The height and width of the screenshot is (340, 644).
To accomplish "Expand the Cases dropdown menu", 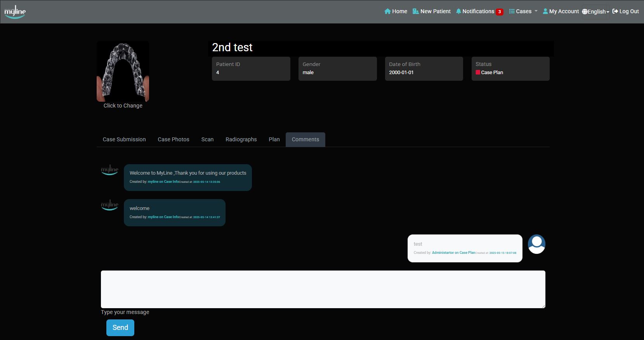I will click(x=523, y=11).
